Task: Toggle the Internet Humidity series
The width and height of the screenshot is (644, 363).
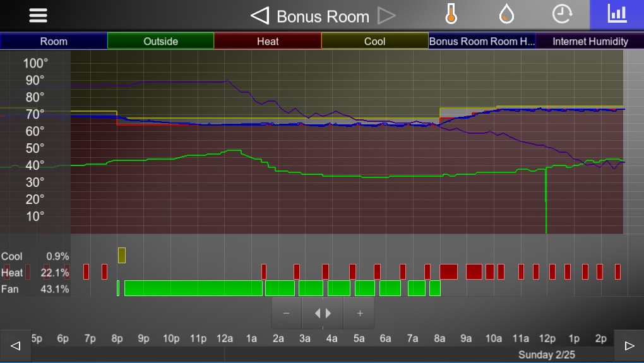Action: click(590, 41)
